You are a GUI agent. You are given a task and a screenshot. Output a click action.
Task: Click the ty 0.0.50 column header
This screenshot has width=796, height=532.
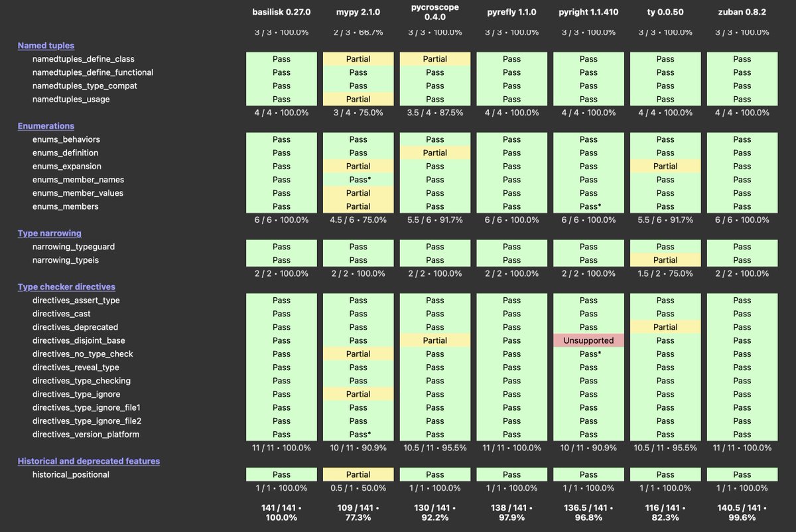[x=665, y=12]
